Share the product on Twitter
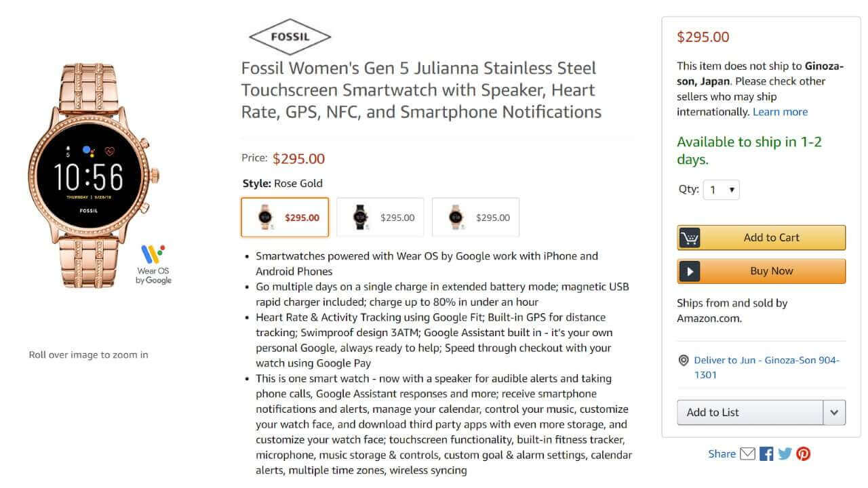The image size is (868, 488). [785, 454]
